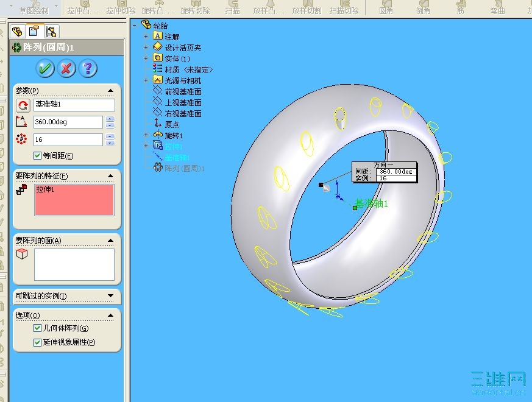Expand the 拉伸1 feature node
This screenshot has height=402, width=532.
(146, 146)
